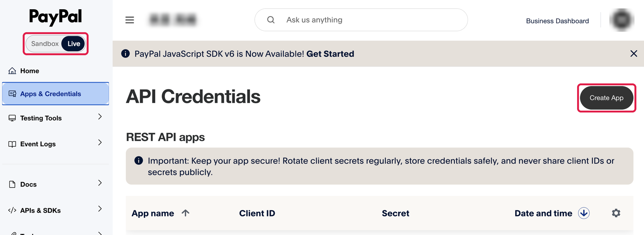Expand APIs & SDKs submenu chevron
Image resolution: width=644 pixels, height=235 pixels.
(x=100, y=209)
